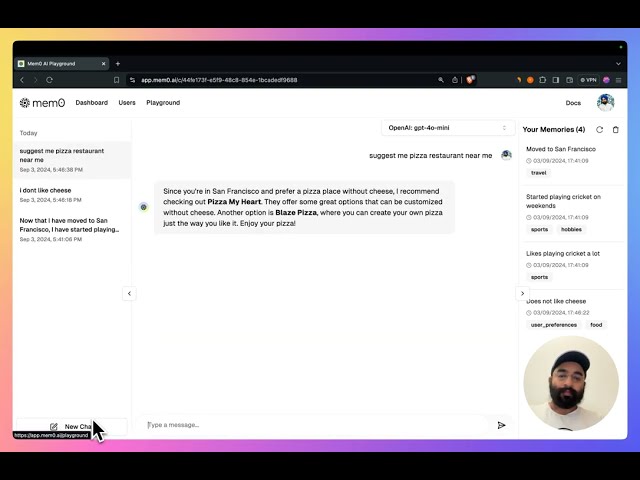Open the browser wallet icon
The image size is (640, 480).
[x=569, y=80]
